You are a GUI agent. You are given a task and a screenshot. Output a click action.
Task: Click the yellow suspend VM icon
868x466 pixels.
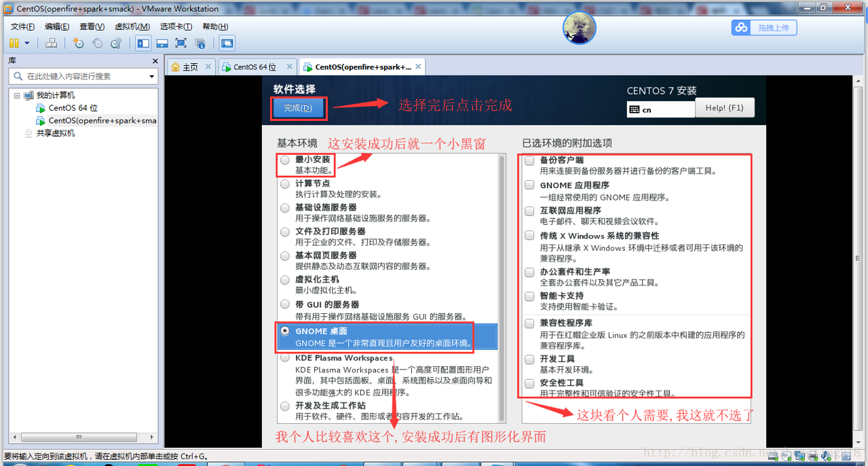click(x=14, y=43)
